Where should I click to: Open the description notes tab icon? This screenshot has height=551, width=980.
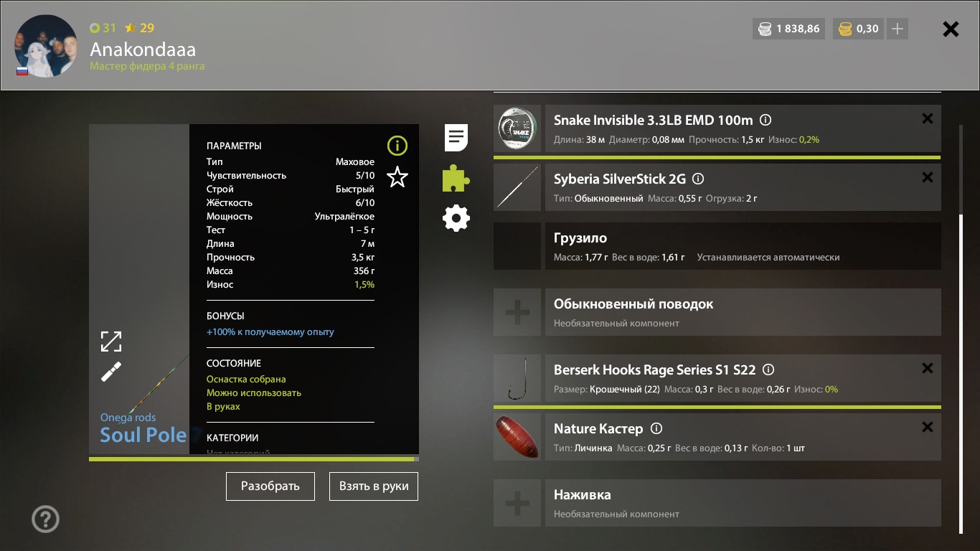456,137
